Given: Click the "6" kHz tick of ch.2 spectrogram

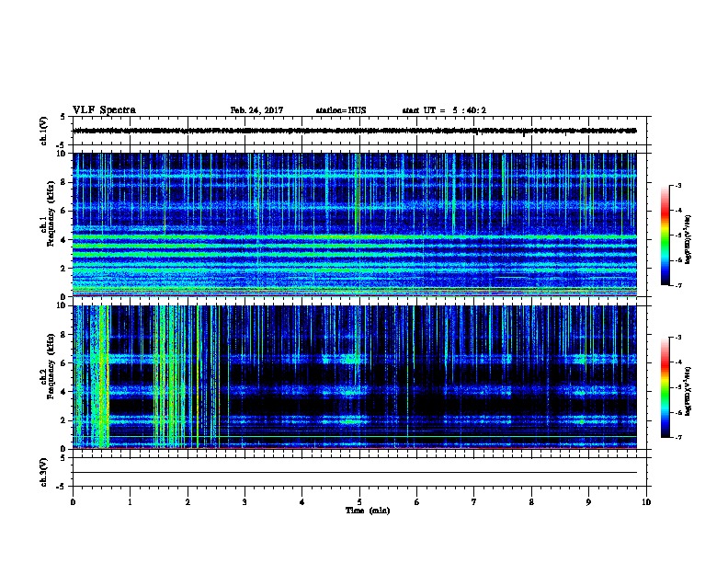Looking at the screenshot, I should [x=63, y=363].
